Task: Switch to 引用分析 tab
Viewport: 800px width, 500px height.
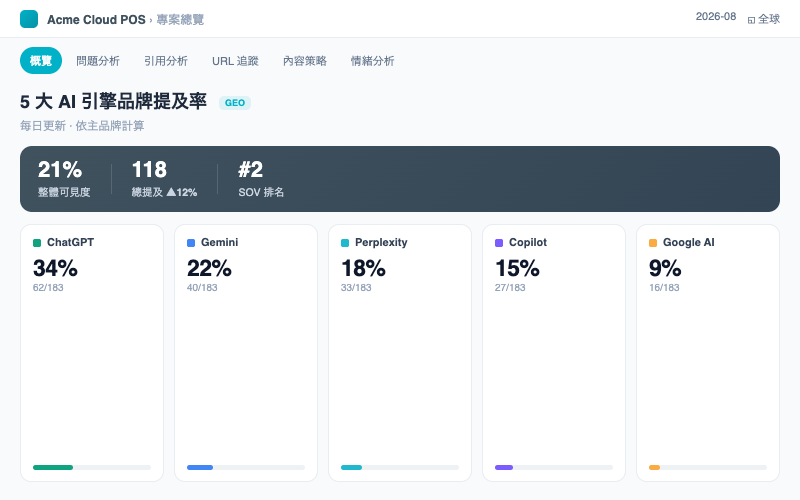Action: tap(166, 61)
